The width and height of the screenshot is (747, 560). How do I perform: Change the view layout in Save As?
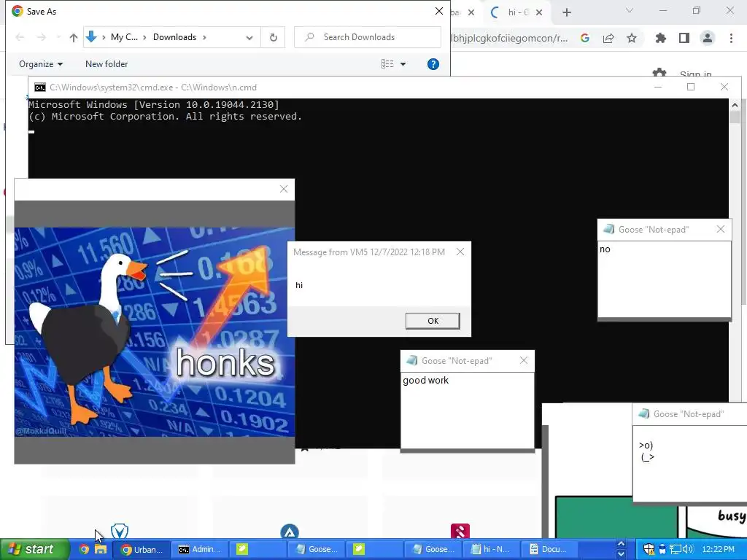[x=387, y=64]
